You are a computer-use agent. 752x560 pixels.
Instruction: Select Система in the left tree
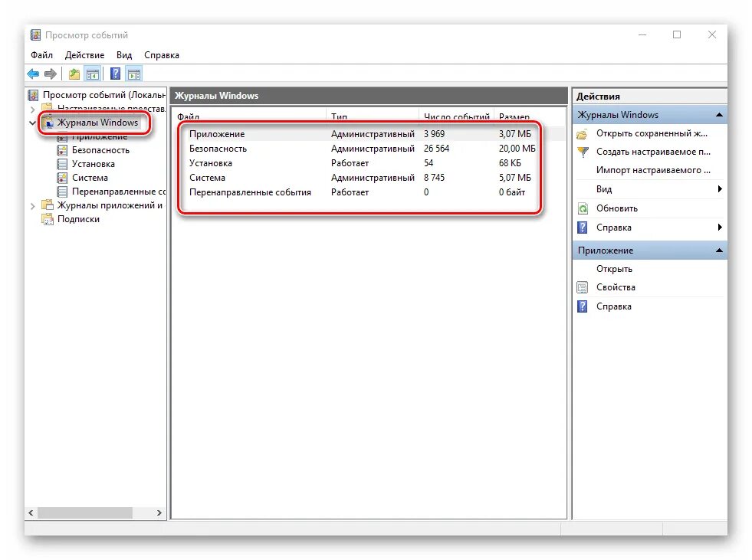point(90,178)
